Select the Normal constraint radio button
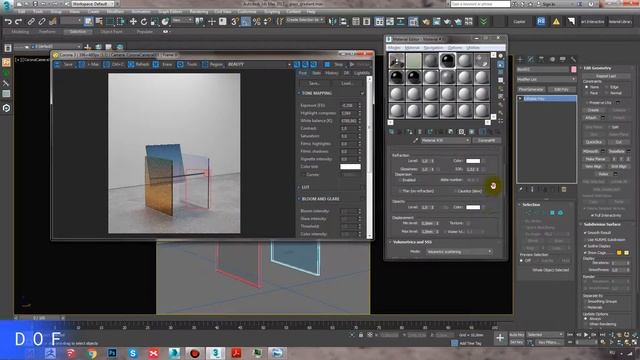The width and height of the screenshot is (640, 360). coord(607,93)
